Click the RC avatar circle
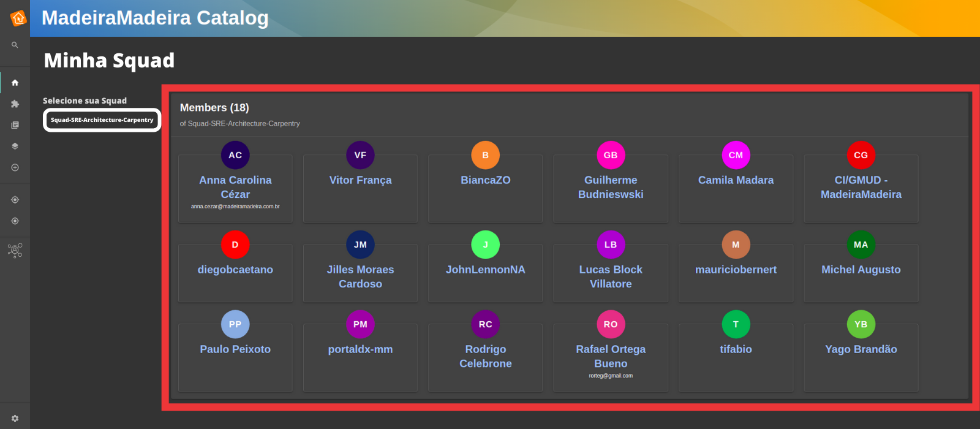Image resolution: width=980 pixels, height=429 pixels. click(485, 324)
